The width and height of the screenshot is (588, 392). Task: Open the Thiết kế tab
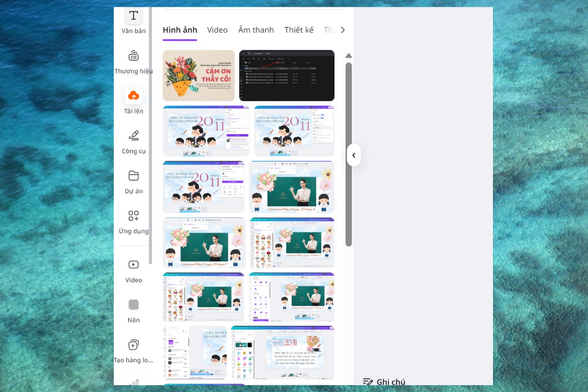coord(299,30)
